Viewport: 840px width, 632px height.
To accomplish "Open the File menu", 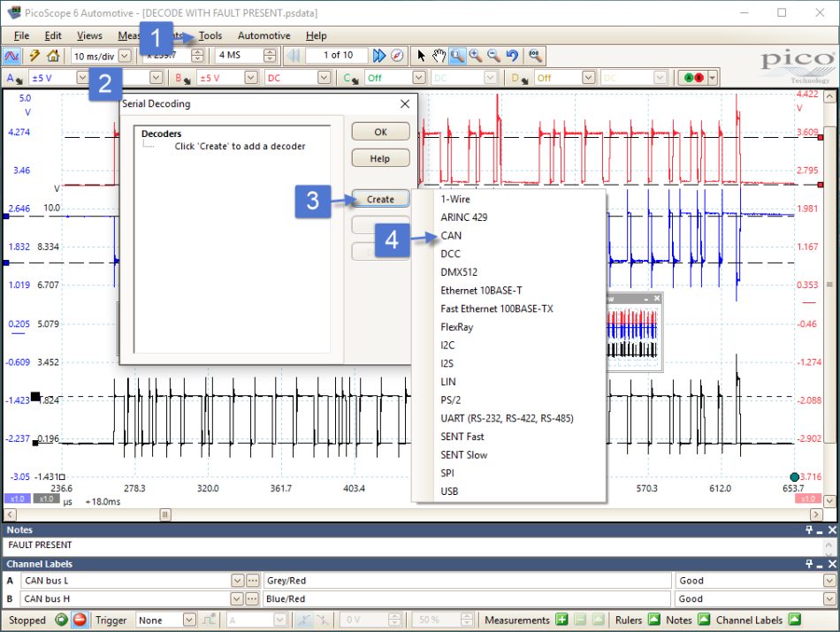I will tap(21, 36).
